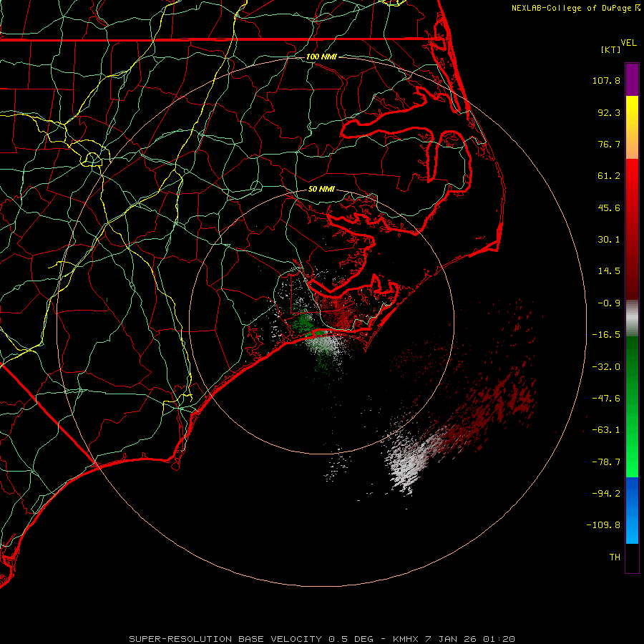Click the TH legend label
The height and width of the screenshot is (644, 644).
click(x=615, y=557)
